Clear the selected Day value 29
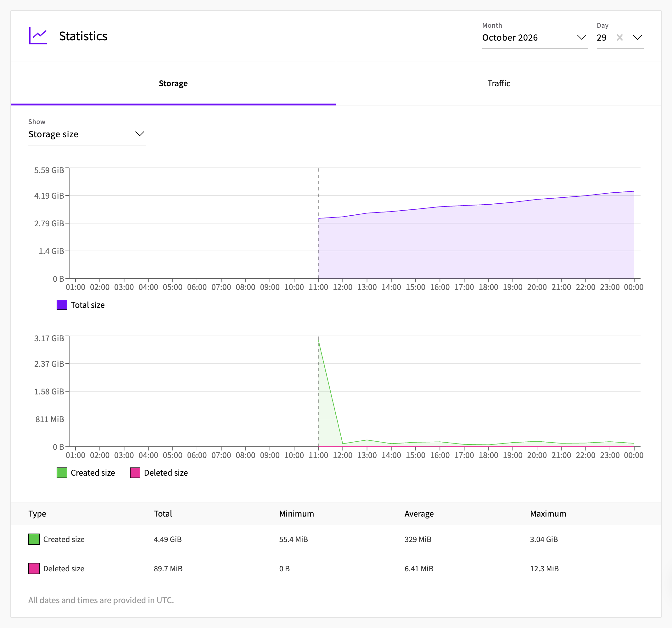 619,37
